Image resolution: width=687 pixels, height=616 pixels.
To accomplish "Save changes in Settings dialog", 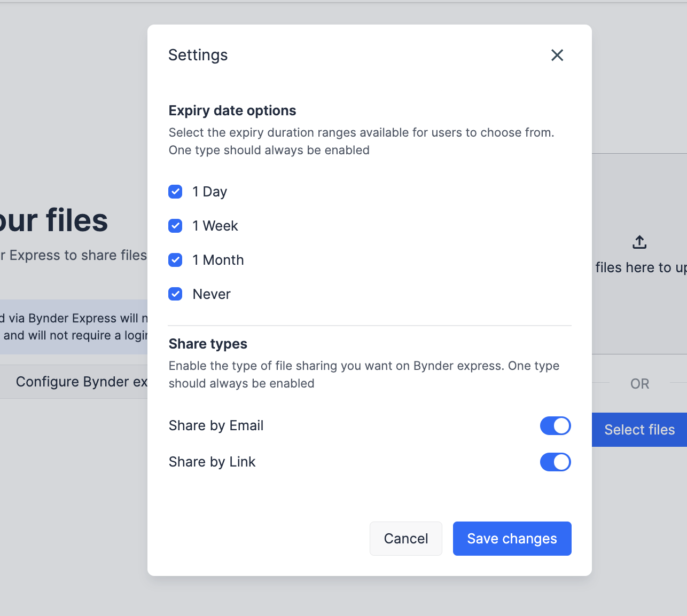I will pyautogui.click(x=512, y=539).
